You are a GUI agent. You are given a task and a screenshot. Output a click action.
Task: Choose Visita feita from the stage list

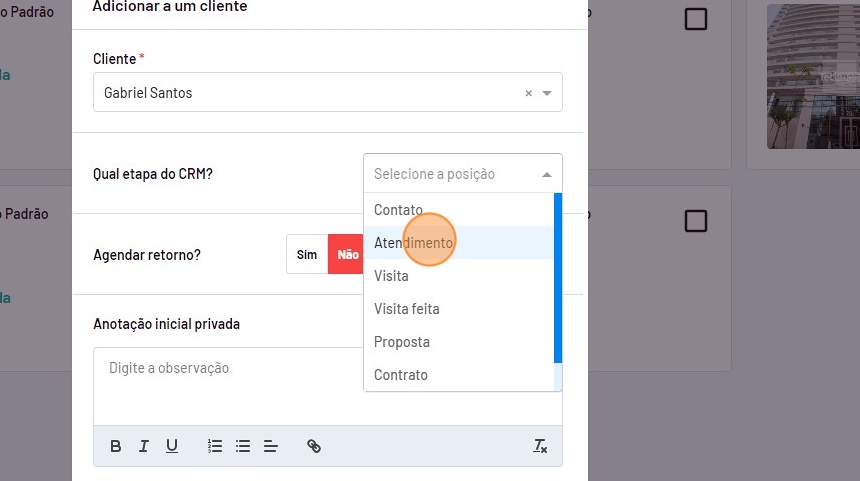(x=407, y=309)
